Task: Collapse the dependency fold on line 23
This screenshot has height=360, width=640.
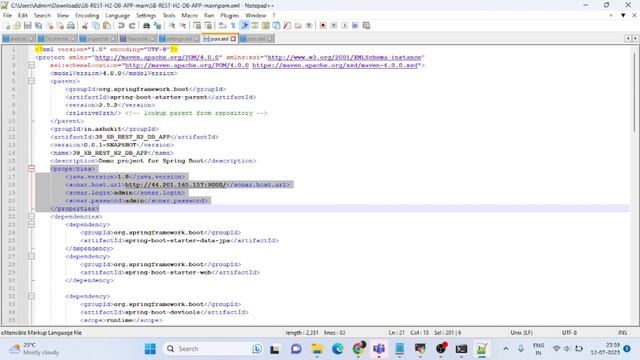Action: click(x=31, y=224)
